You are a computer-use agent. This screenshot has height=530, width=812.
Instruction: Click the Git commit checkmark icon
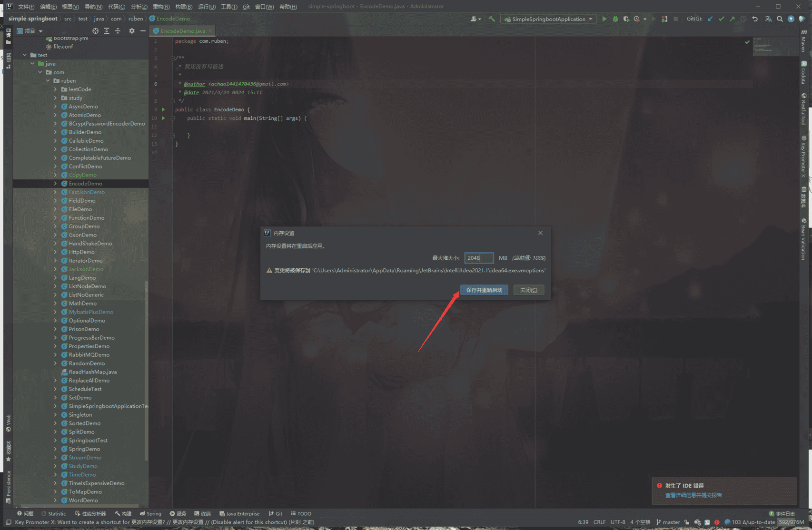pos(721,19)
